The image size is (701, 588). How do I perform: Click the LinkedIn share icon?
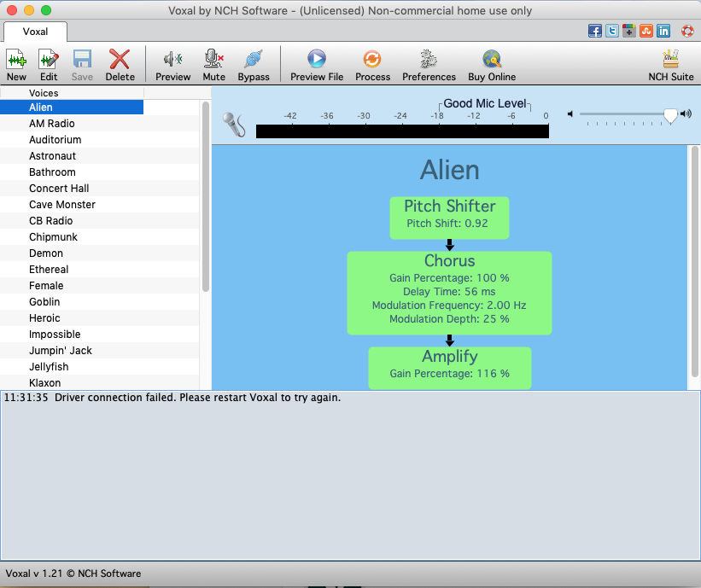click(x=663, y=31)
